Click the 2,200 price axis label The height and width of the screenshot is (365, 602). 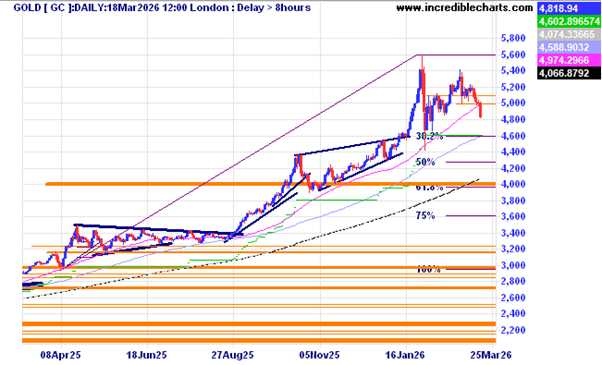point(513,330)
